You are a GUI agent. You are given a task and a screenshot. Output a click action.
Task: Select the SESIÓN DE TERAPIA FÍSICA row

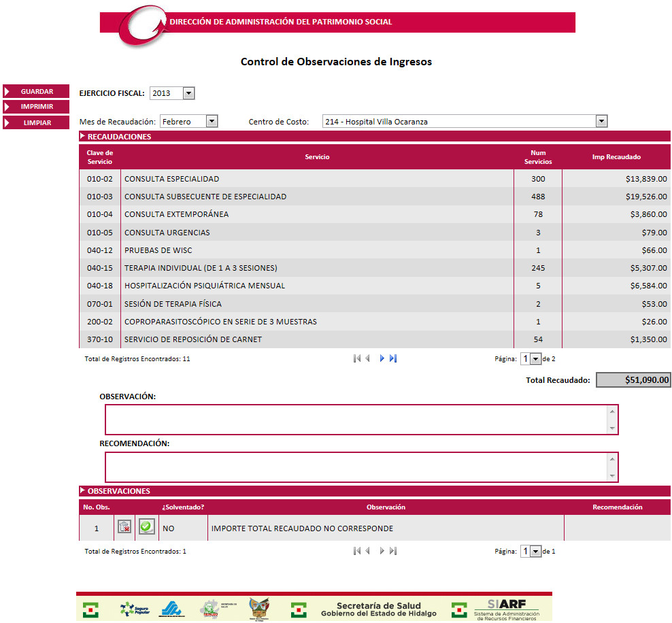[x=375, y=304]
